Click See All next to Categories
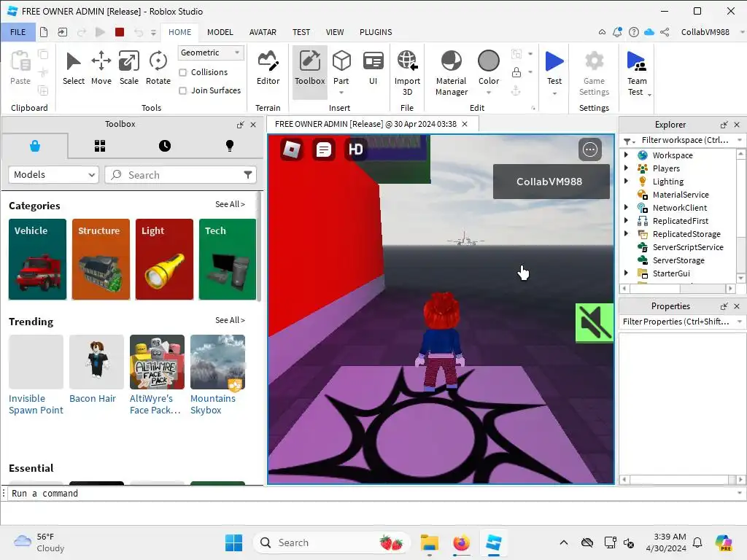The width and height of the screenshot is (747, 560). [230, 204]
